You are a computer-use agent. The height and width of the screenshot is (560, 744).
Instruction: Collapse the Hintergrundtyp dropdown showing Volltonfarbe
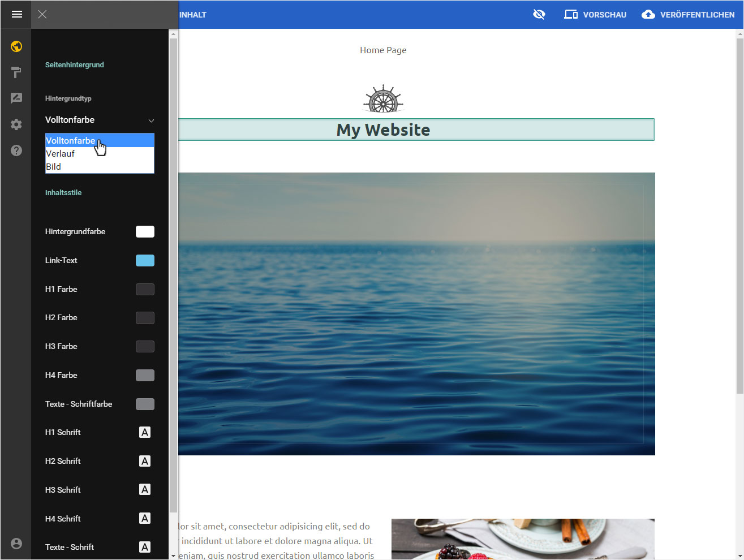point(100,120)
